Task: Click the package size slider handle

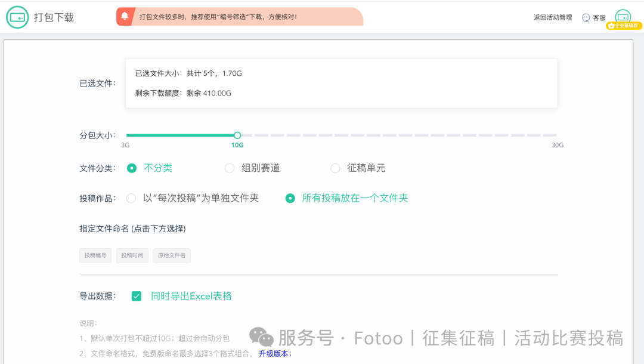Action: pos(237,135)
